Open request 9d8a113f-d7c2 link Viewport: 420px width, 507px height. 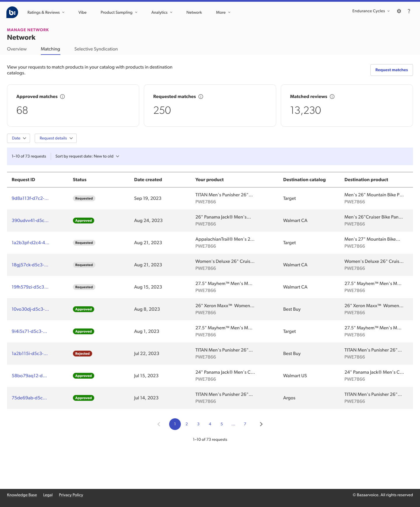tap(30, 198)
